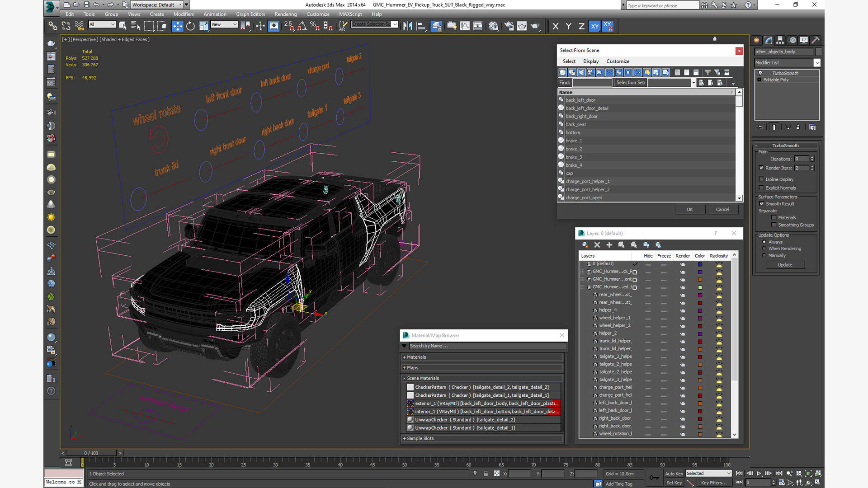868x488 pixels.
Task: Open the Modifiers menu
Action: (184, 14)
